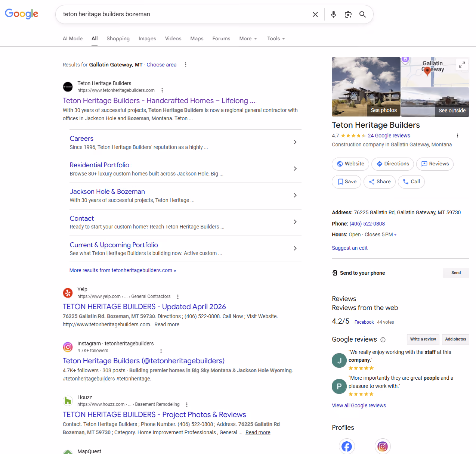Image resolution: width=476 pixels, height=454 pixels.
Task: Expand the Contact sitelink chevron
Action: click(295, 222)
